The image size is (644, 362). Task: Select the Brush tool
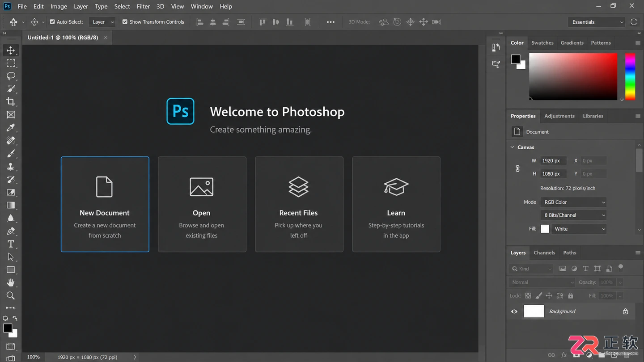11,153
